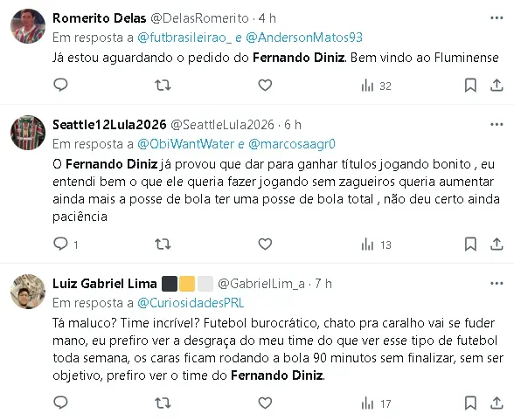Viewport: 514px width, 420px height.
Task: View analytics showing 32 views
Action: 376,86
